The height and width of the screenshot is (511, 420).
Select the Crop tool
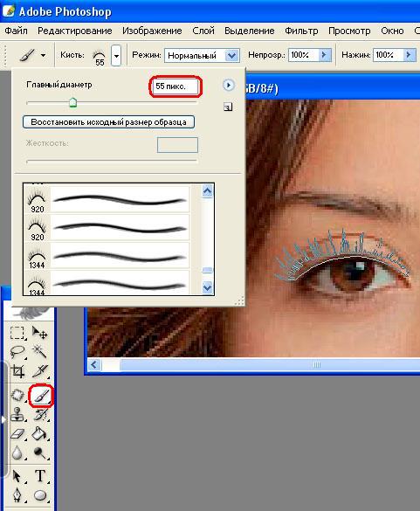coord(17,371)
